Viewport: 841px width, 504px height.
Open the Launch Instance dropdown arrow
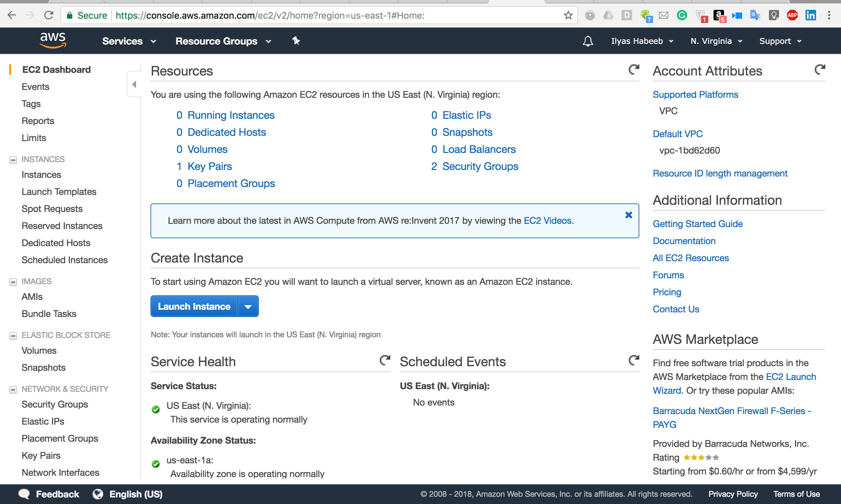(248, 306)
